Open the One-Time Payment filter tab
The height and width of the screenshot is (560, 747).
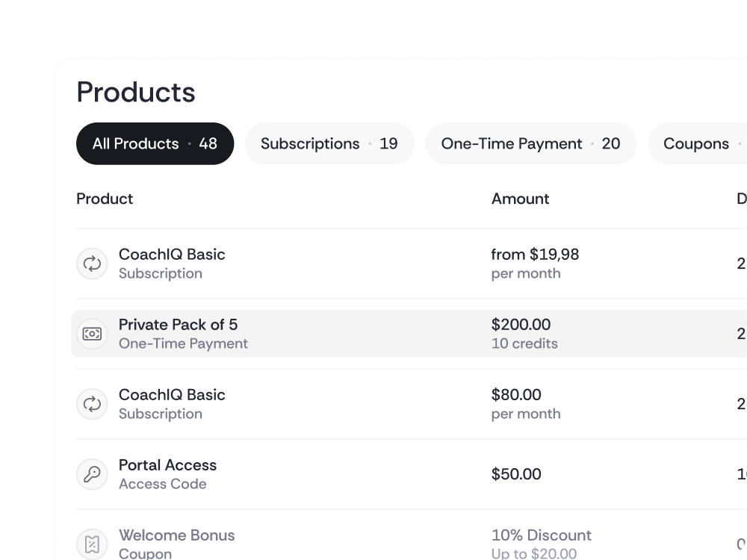tap(530, 143)
